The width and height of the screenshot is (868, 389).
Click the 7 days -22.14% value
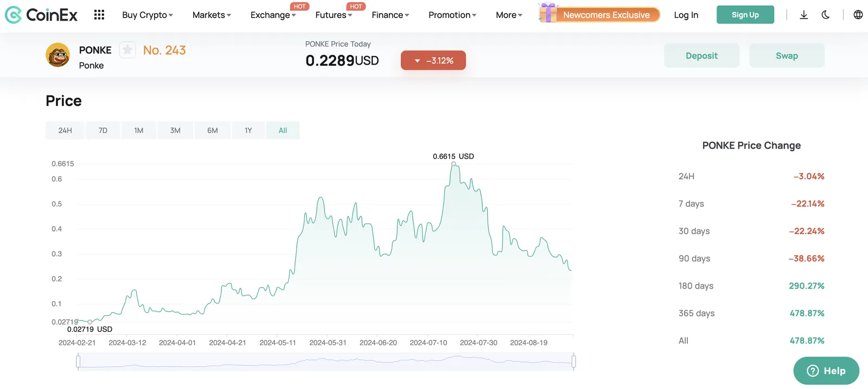pos(808,204)
